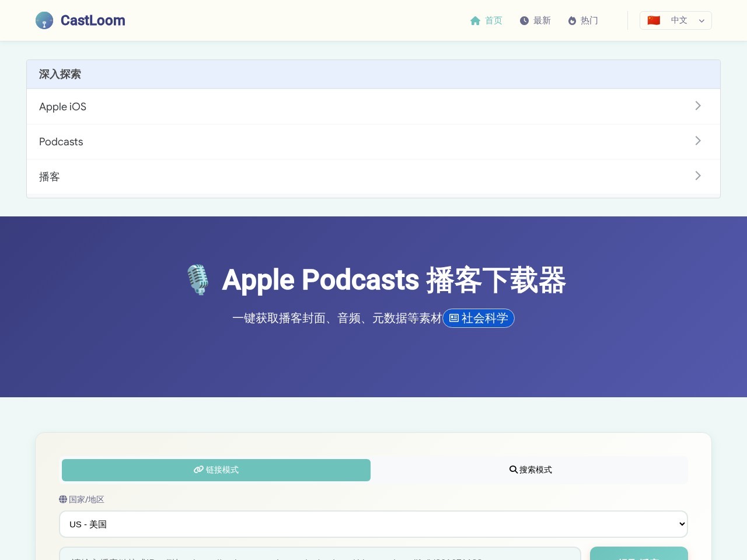Click chevron on 播客 row

698,176
